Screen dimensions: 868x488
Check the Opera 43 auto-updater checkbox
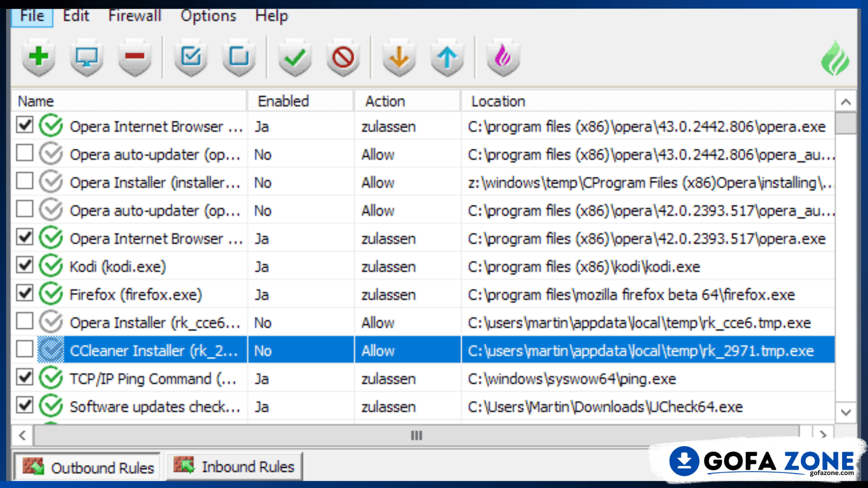[24, 153]
